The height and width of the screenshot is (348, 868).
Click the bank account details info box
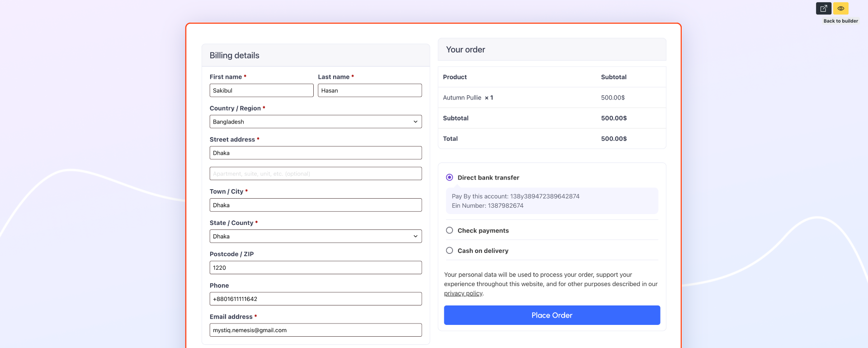click(x=552, y=201)
